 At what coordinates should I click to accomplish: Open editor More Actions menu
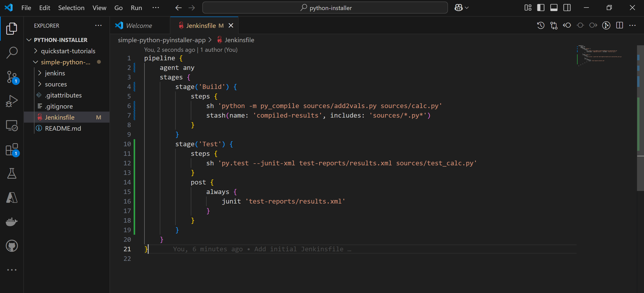tap(632, 25)
